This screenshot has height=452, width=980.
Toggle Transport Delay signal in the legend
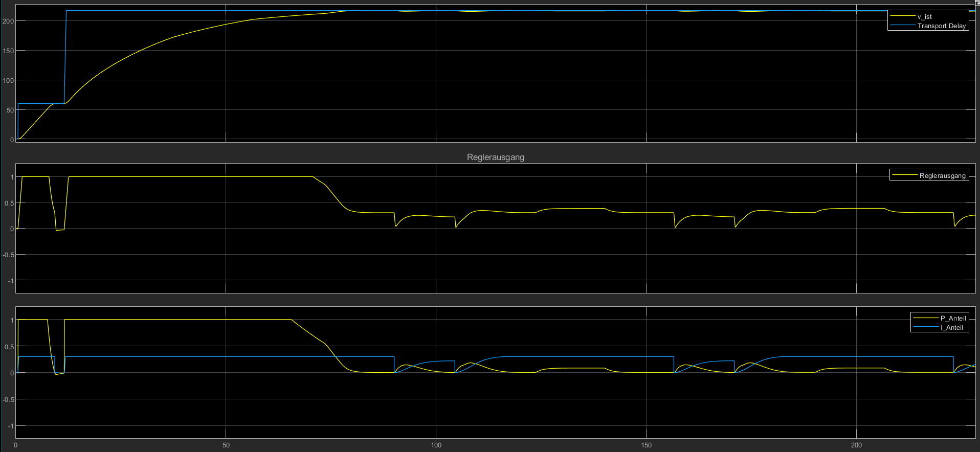click(x=941, y=26)
